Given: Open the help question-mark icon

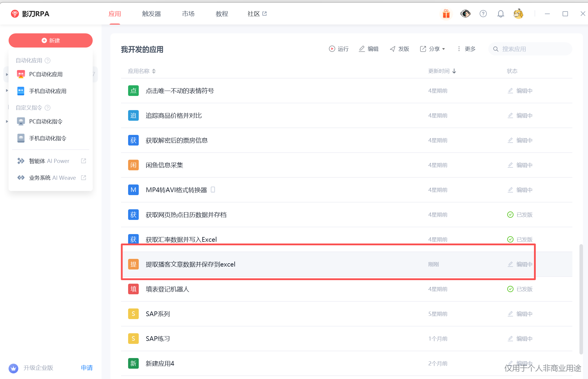Looking at the screenshot, I should pyautogui.click(x=483, y=14).
